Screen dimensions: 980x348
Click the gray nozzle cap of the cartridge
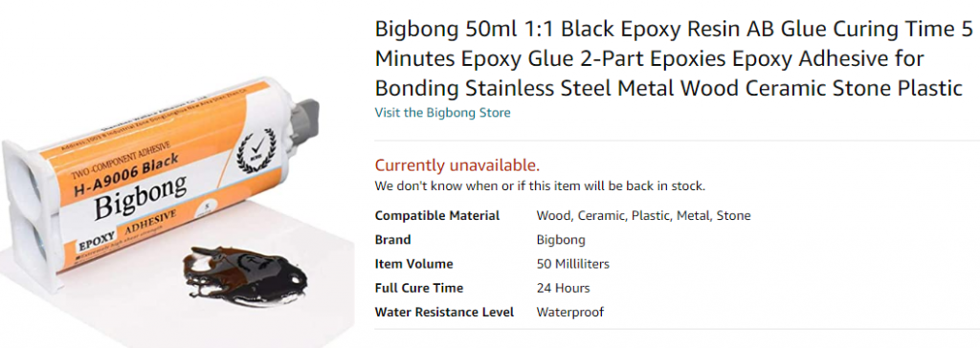pos(304,121)
